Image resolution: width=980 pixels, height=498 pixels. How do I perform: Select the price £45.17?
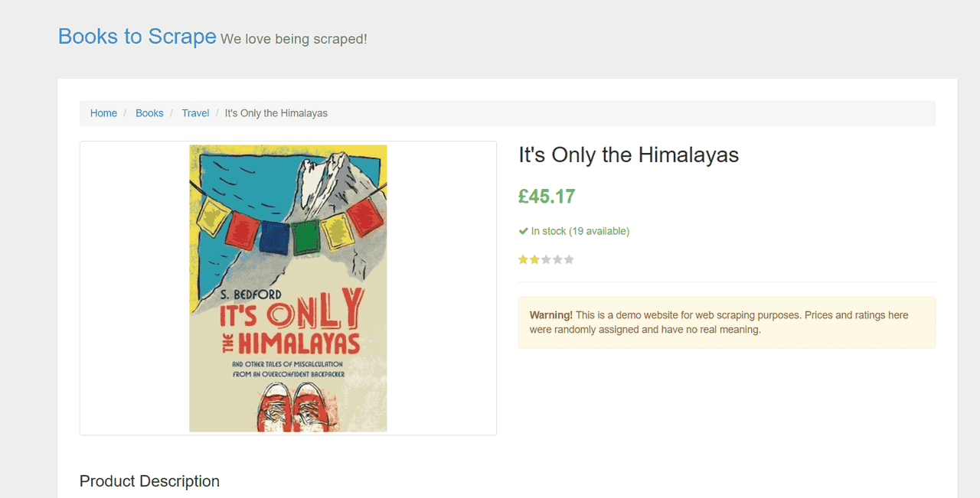pos(547,197)
